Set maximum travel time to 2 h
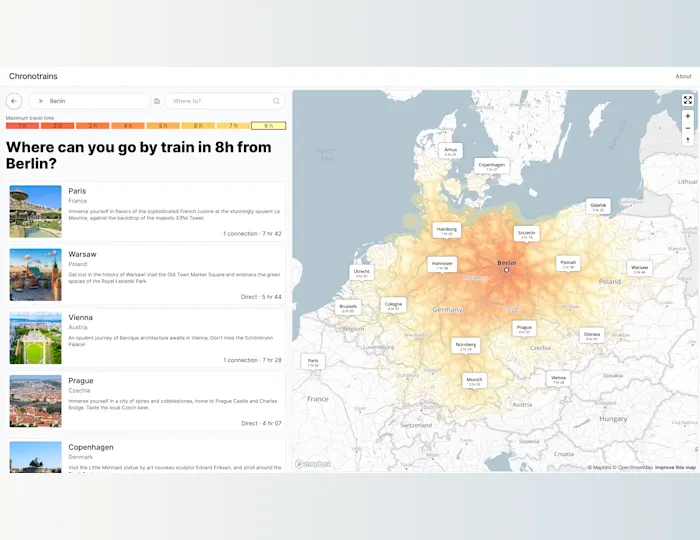This screenshot has width=700, height=540. point(58,126)
